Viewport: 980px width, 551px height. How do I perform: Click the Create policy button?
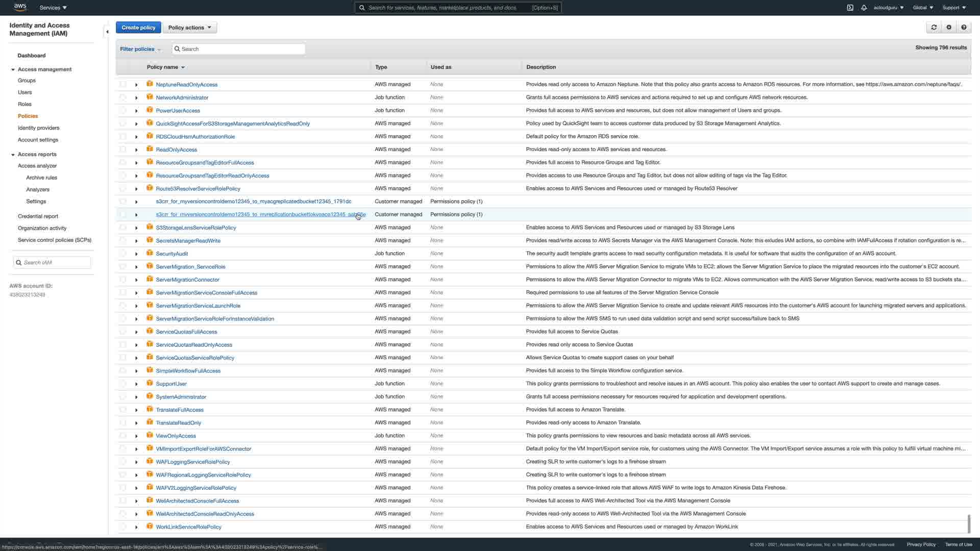tap(138, 28)
